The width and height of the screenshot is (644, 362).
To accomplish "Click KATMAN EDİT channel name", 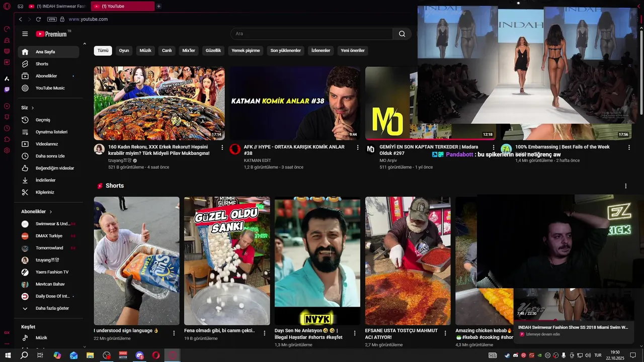I will pyautogui.click(x=258, y=160).
